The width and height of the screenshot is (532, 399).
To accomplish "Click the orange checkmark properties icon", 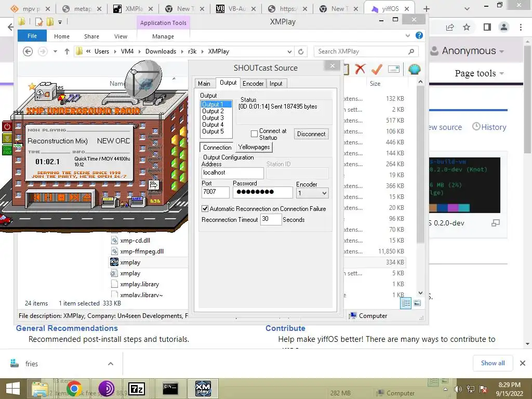I will [x=377, y=69].
